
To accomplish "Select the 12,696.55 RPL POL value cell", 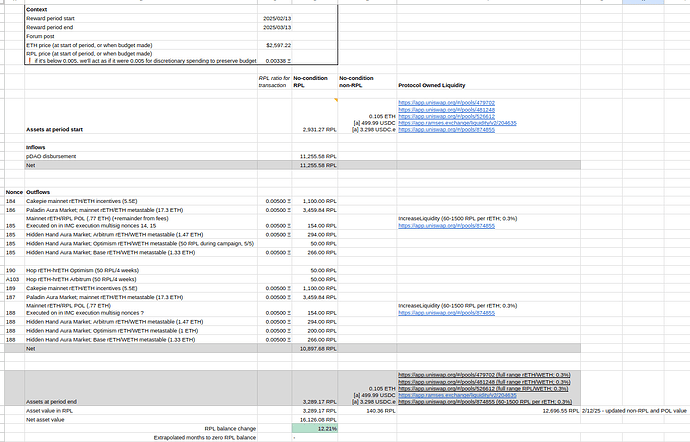I will [488, 410].
